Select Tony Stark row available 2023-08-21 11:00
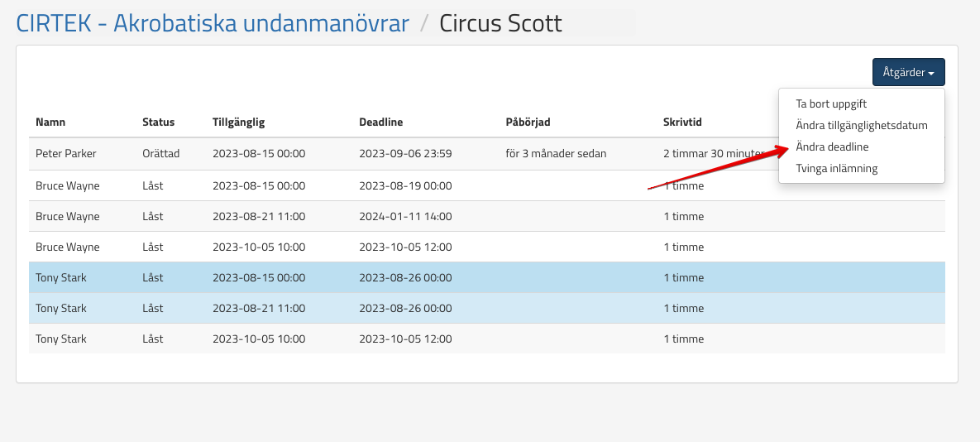Screen dimensions: 980x442 click(x=61, y=309)
